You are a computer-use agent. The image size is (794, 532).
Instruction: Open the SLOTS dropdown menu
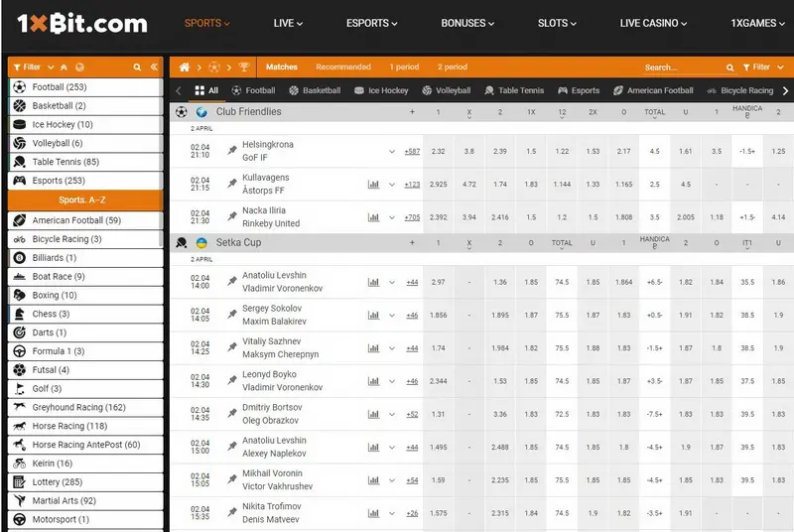tap(557, 23)
